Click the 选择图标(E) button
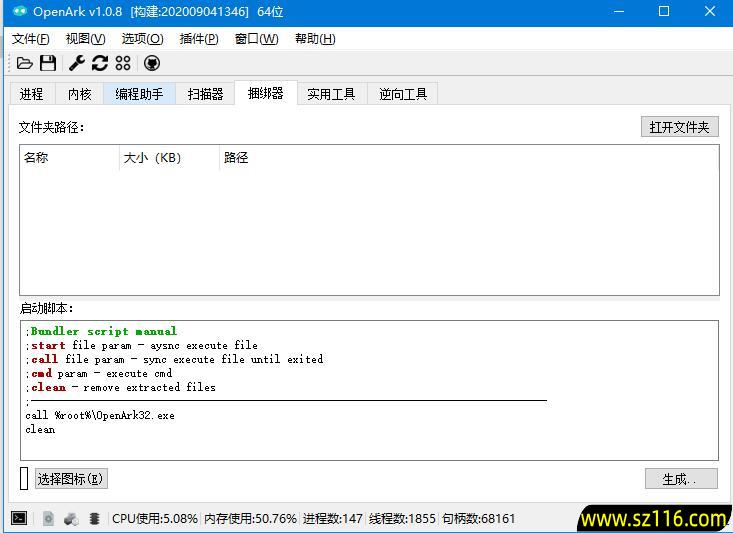733x533 pixels. click(x=70, y=479)
